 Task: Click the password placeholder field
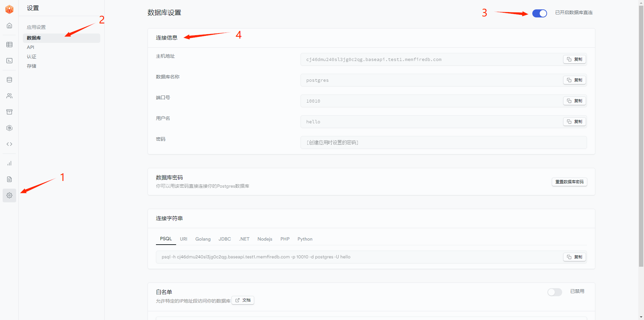(443, 142)
